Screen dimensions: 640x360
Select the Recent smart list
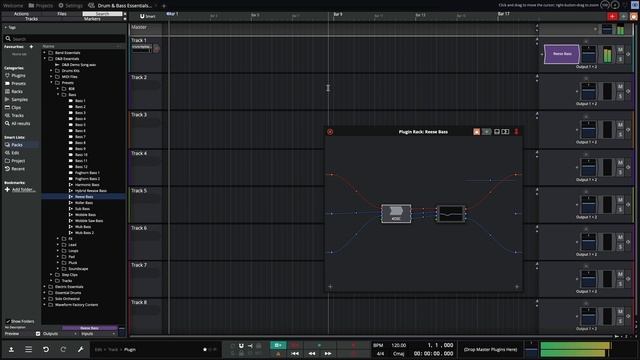[14, 169]
